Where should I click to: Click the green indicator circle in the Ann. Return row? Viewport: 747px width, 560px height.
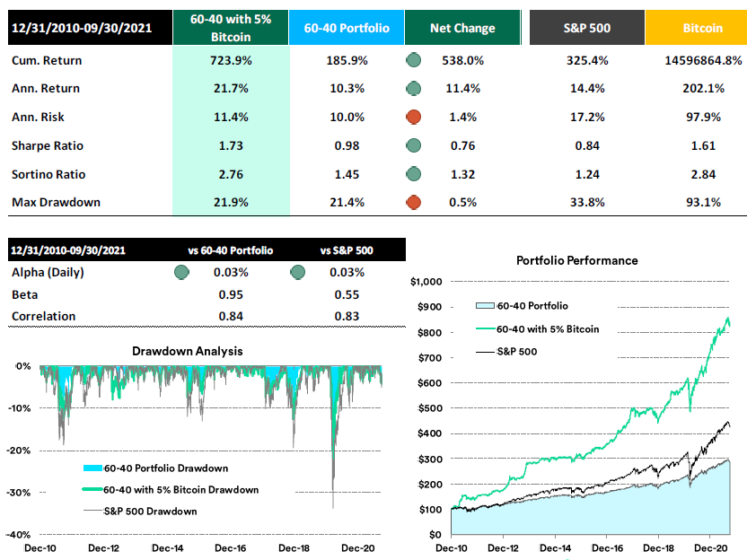click(x=414, y=89)
